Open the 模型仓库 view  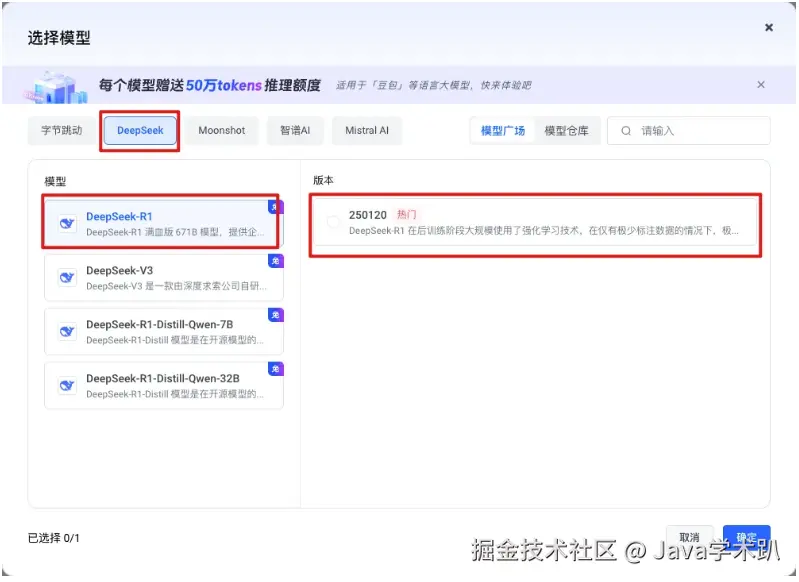566,131
